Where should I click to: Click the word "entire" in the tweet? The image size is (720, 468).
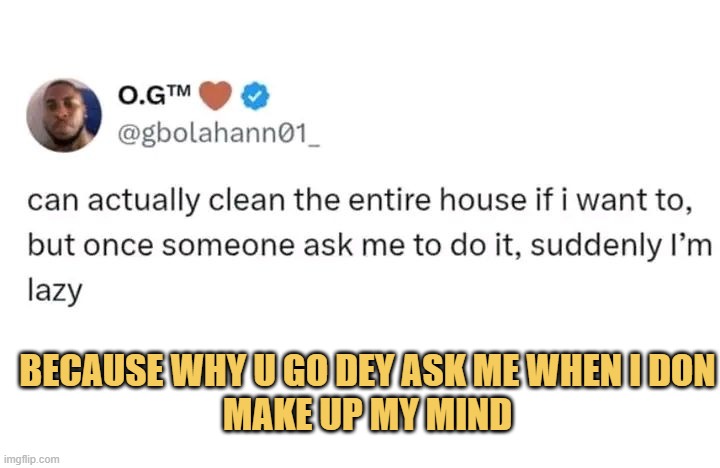click(390, 200)
